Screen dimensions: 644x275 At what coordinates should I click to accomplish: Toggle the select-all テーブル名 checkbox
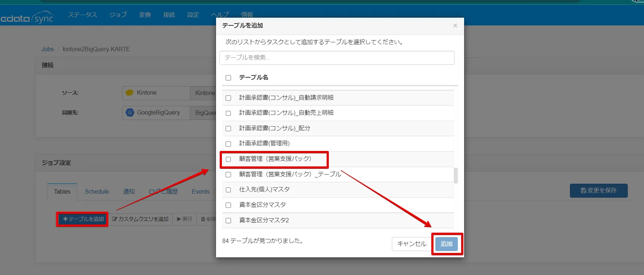(x=228, y=78)
